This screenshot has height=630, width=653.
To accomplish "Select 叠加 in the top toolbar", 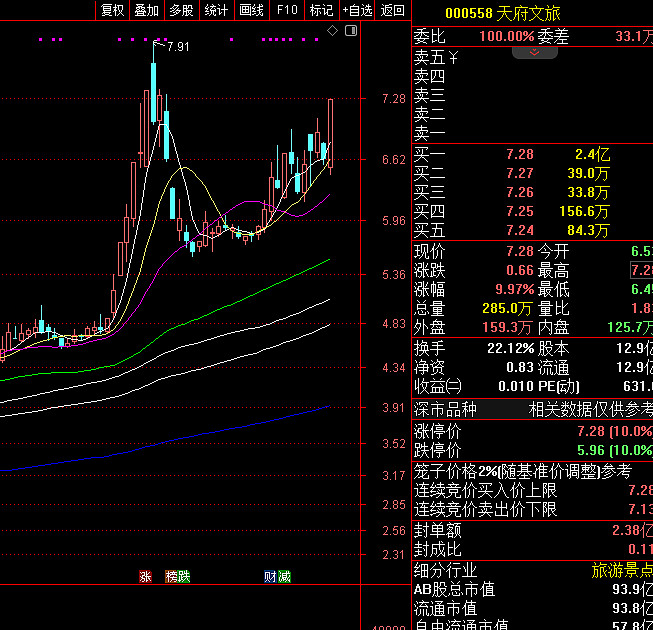I will 147,10.
